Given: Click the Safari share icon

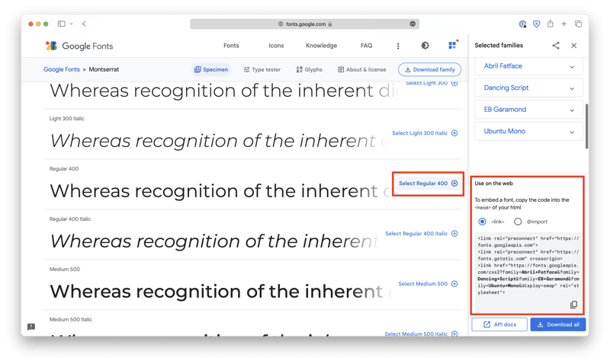Looking at the screenshot, I should (x=550, y=24).
